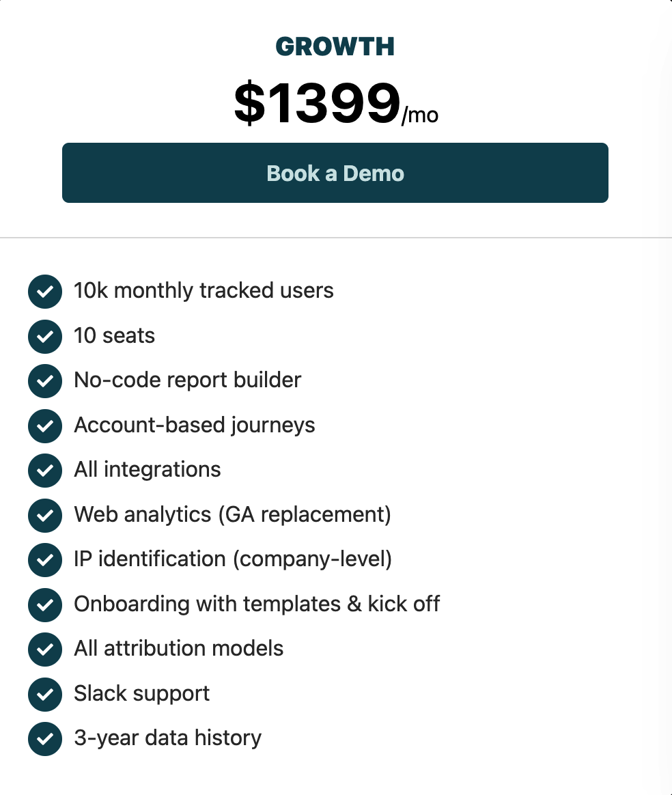Screen dimensions: 672x795
Task: Click the Slack support feature label
Action: point(141,694)
